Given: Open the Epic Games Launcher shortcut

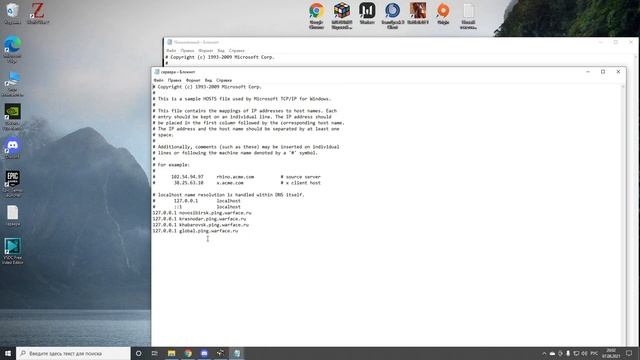Looking at the screenshot, I should 13,184.
